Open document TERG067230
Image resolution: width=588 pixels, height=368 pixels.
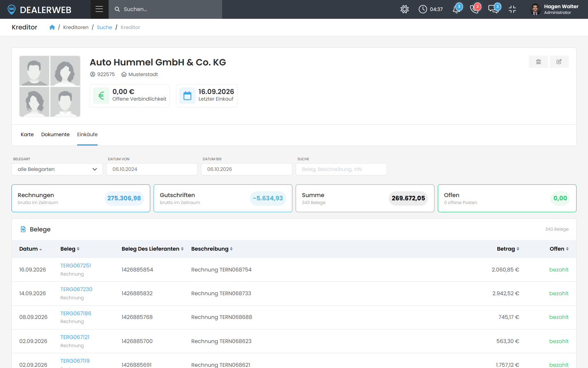click(x=76, y=289)
